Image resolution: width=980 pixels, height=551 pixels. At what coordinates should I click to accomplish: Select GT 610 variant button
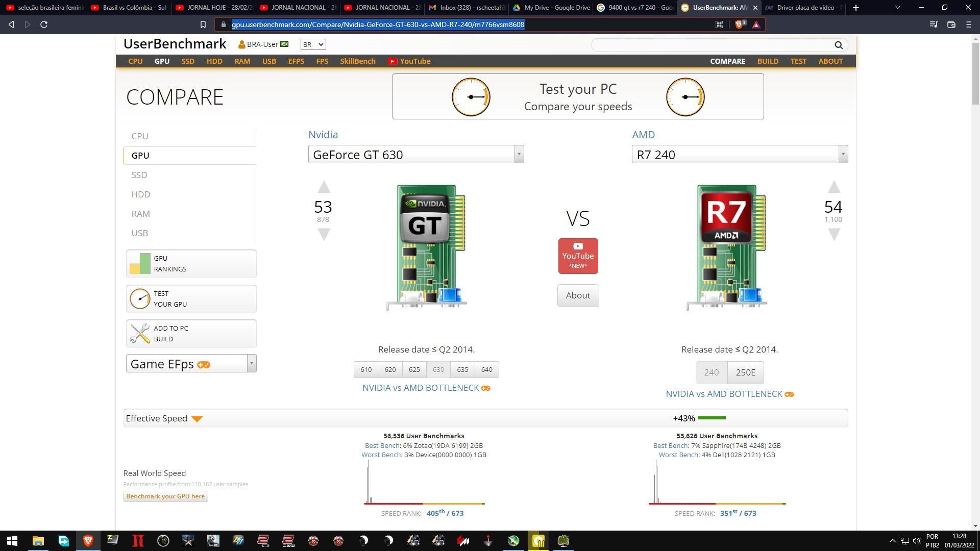click(x=366, y=370)
